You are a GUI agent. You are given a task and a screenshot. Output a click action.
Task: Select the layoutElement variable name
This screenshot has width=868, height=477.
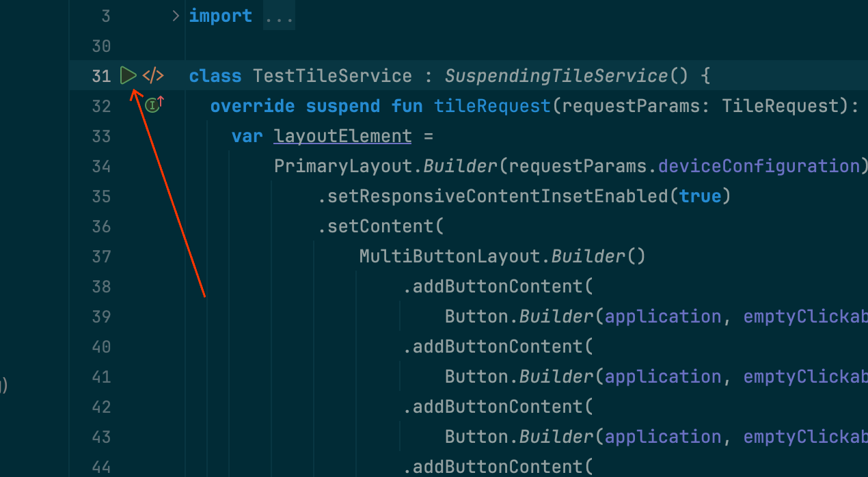[x=342, y=136]
